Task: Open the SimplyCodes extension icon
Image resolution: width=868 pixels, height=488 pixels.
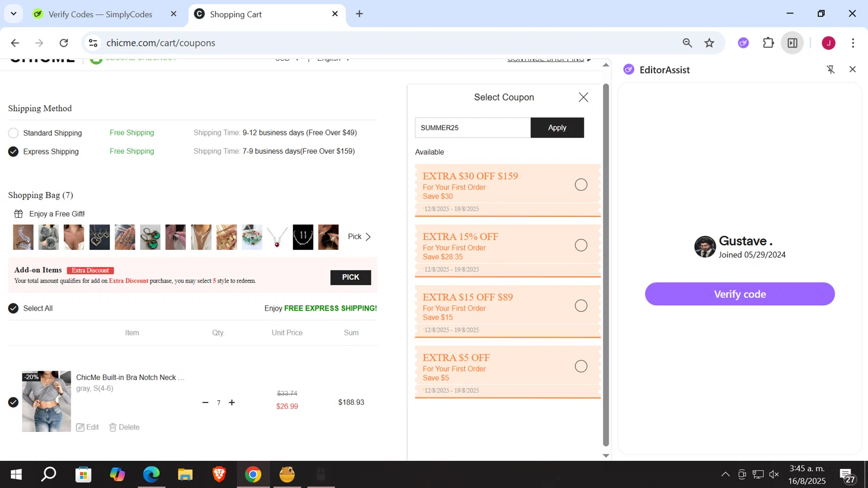Action: pos(744,43)
